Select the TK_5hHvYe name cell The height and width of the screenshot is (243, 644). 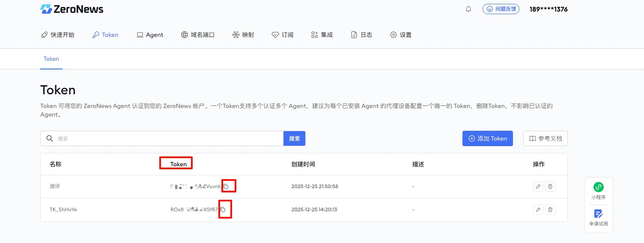tap(63, 210)
